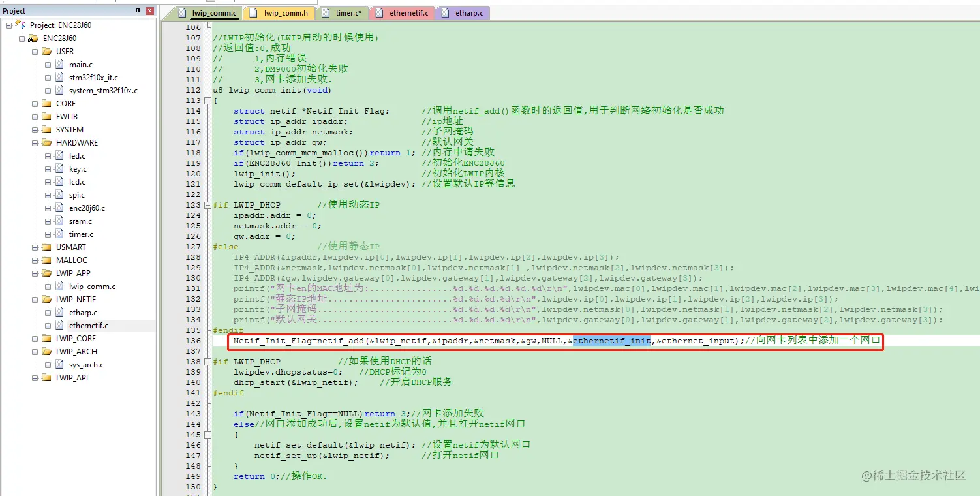Viewport: 980px width, 496px height.
Task: Click the Project: ENC28J60 root icon
Action: [x=21, y=25]
